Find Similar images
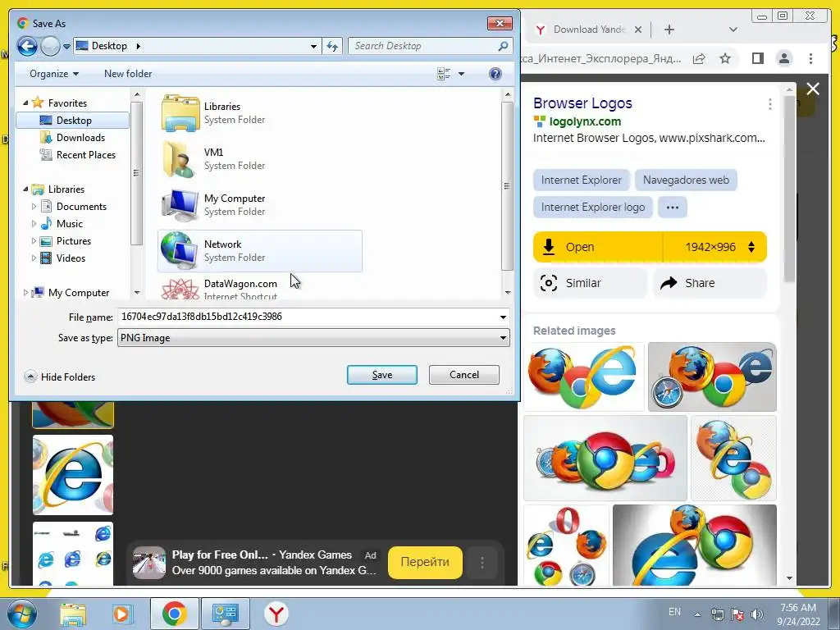This screenshot has width=840, height=630. click(x=591, y=283)
